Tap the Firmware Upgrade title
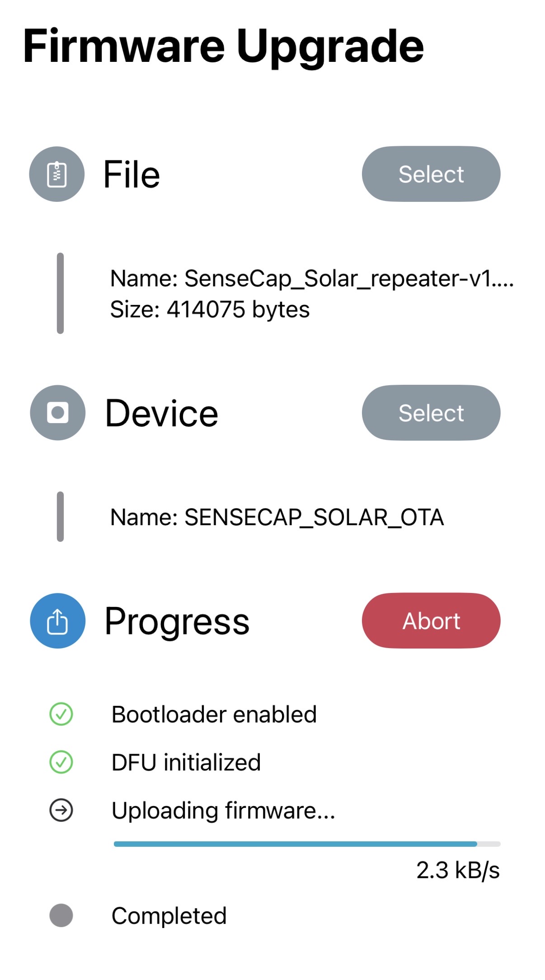Screen dimensions: 545x980 point(223,46)
